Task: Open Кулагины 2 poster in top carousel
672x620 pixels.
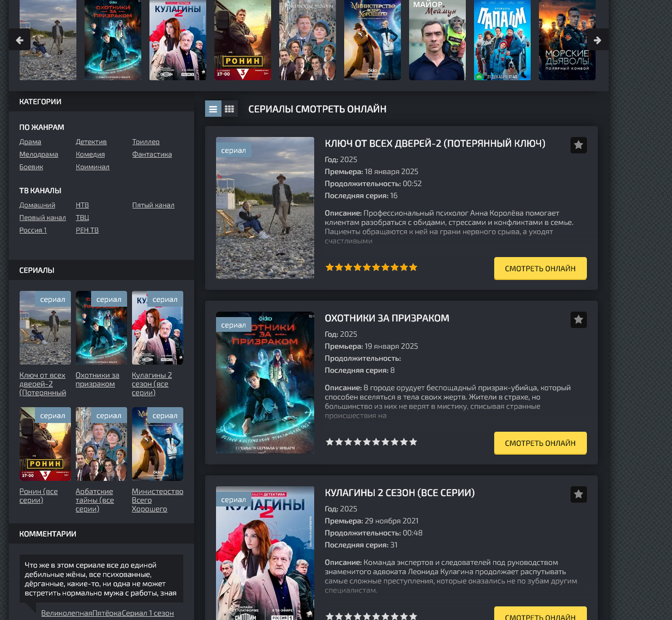Action: pos(178,40)
